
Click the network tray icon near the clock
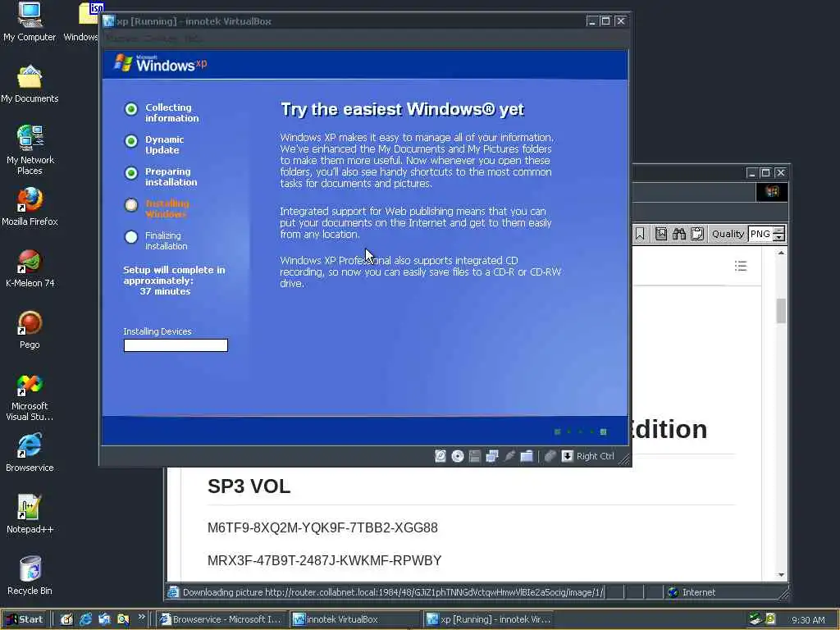tap(756, 619)
